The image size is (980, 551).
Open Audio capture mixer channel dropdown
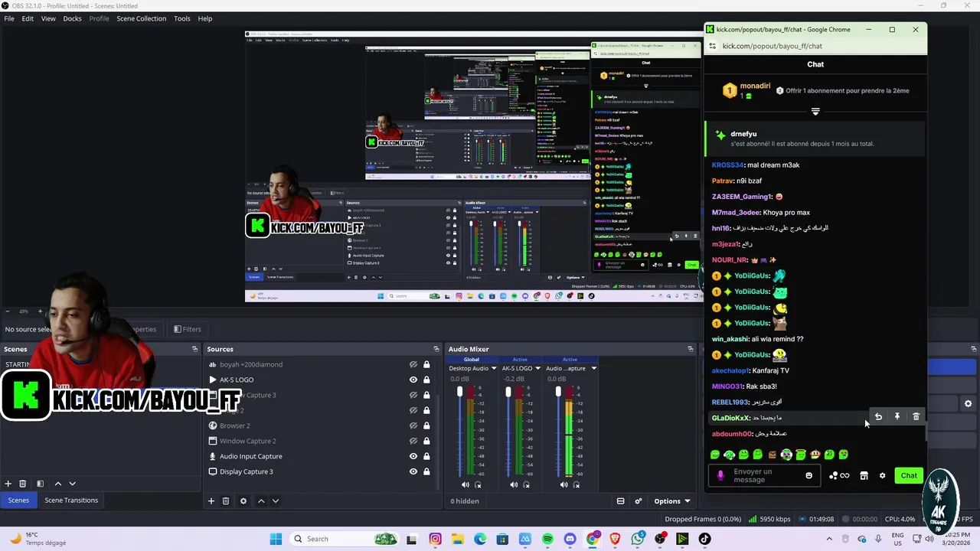click(593, 368)
